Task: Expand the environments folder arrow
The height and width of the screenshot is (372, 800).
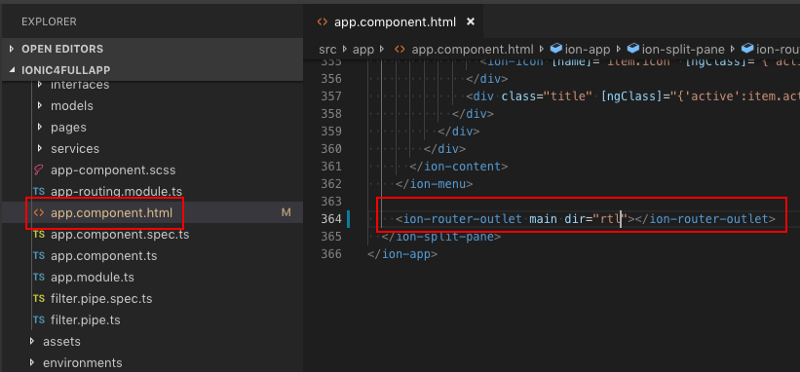Action: (33, 362)
